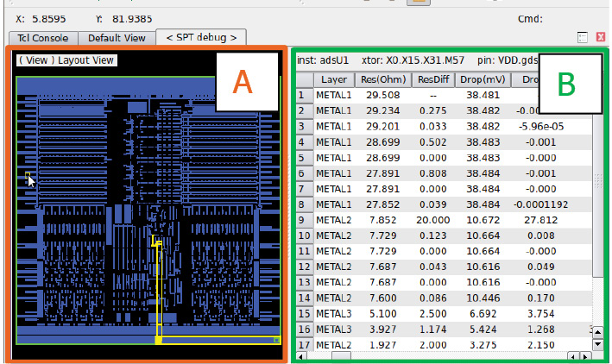
Task: Close the SPT debug panel with the red X
Action: tap(601, 37)
